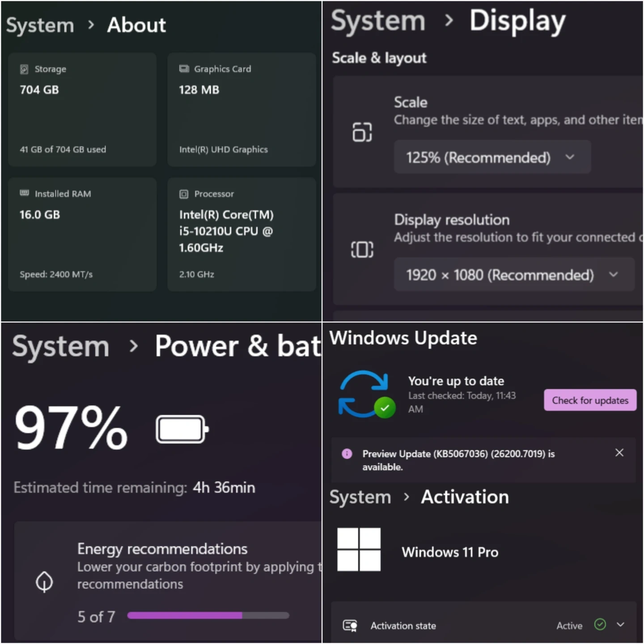The image size is (644, 644).
Task: Click the Processor chip icon
Action: point(184,194)
